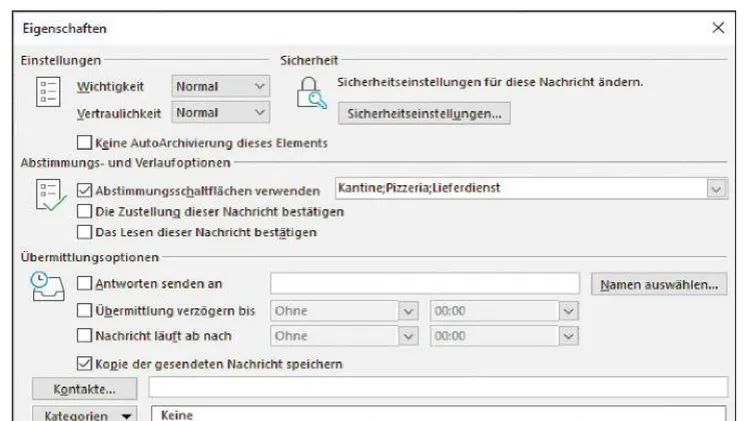Click the padlock security icon
The image size is (750, 421).
coord(311,93)
